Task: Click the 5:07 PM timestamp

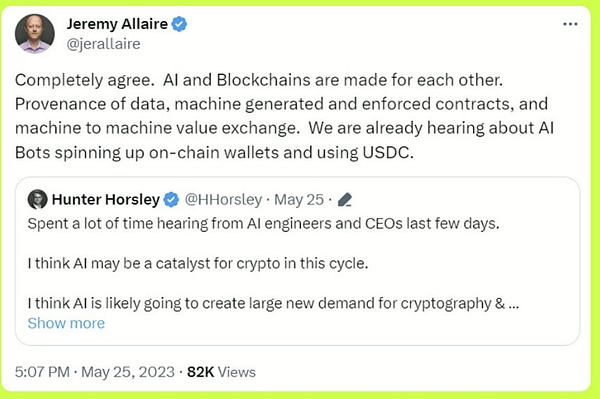Action: (42, 372)
